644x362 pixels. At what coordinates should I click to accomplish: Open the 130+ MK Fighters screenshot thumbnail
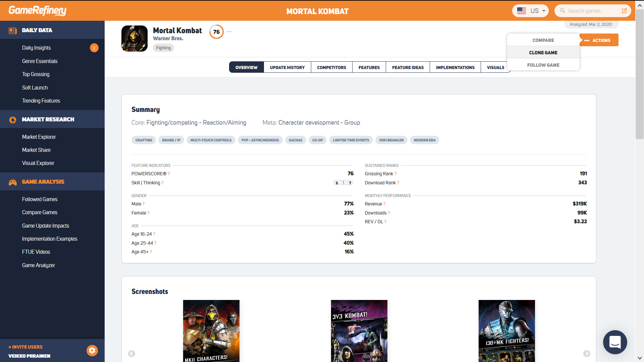coord(507,331)
